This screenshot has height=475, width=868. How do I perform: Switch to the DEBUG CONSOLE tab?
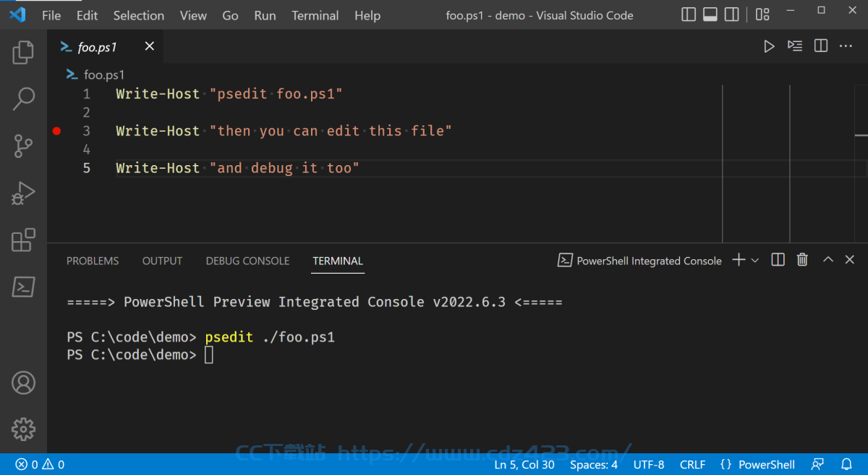(247, 261)
